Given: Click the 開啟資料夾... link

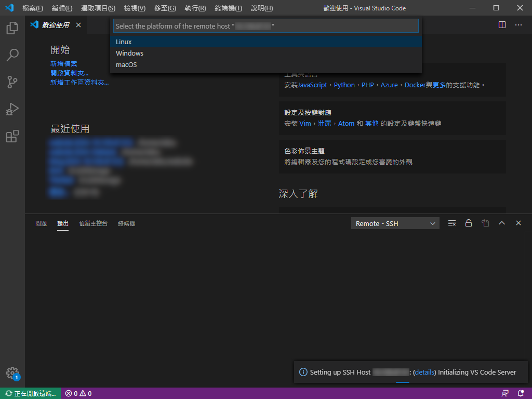Looking at the screenshot, I should tap(70, 73).
